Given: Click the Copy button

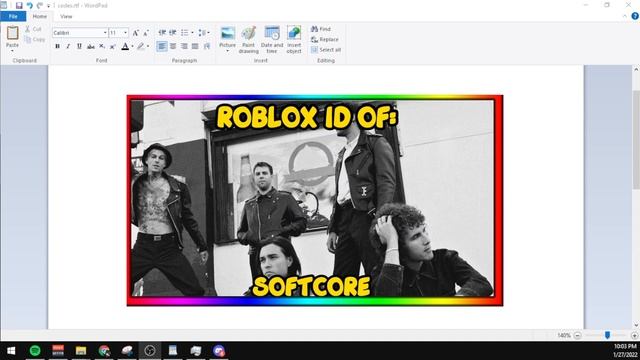Looking at the screenshot, I should click(x=35, y=40).
